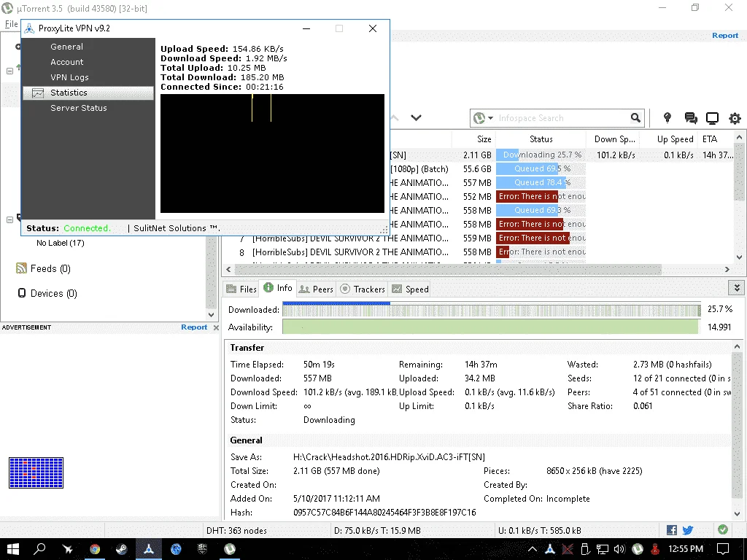
Task: Open Chrome from the taskbar
Action: pyautogui.click(x=95, y=549)
